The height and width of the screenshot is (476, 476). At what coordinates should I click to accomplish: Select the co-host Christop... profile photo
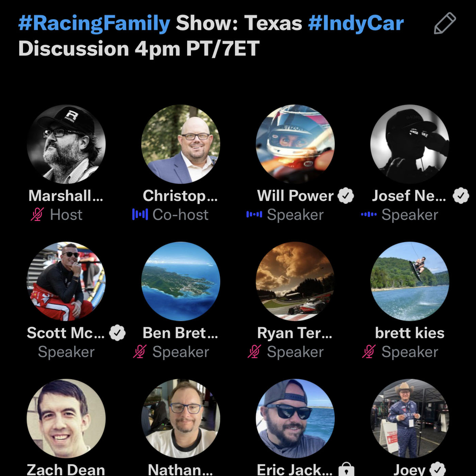(181, 144)
